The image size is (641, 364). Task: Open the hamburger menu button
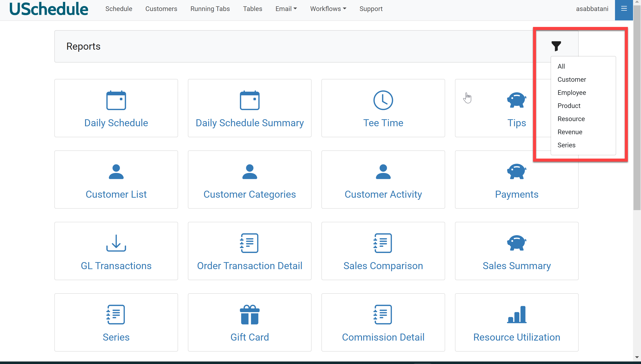[624, 9]
